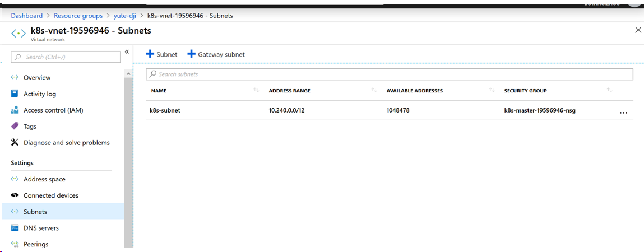Click the magnifier icon in sidebar search
Viewport: 644px width, 252px height.
pos(18,57)
